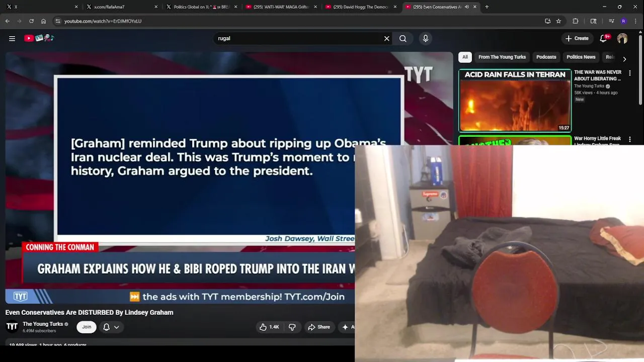Share the video

point(319,327)
